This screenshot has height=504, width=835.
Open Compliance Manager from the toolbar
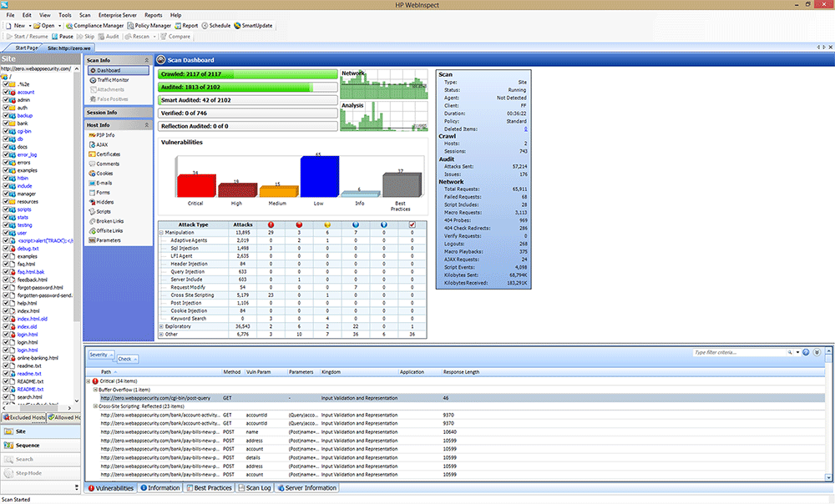(x=95, y=26)
